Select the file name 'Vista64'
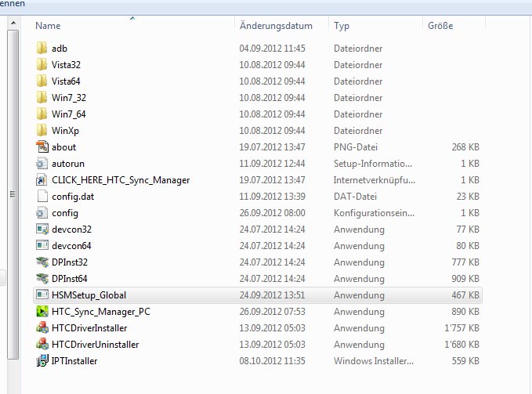 click(x=66, y=81)
